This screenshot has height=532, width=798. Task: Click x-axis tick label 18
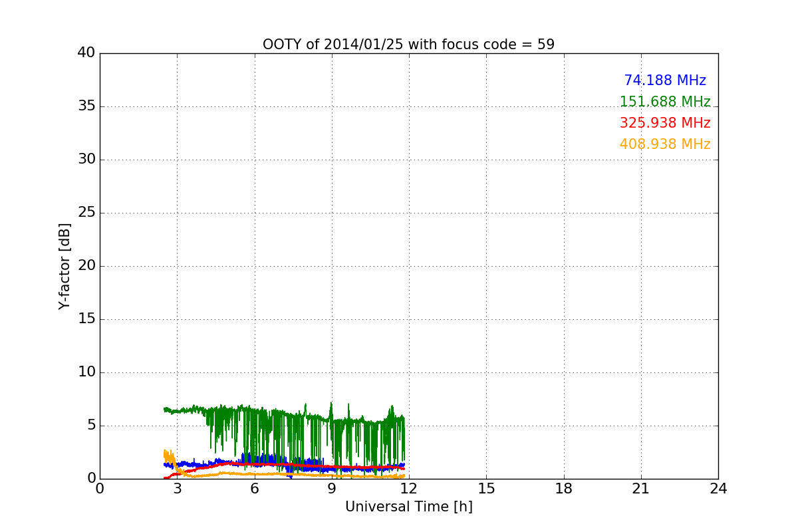(564, 489)
